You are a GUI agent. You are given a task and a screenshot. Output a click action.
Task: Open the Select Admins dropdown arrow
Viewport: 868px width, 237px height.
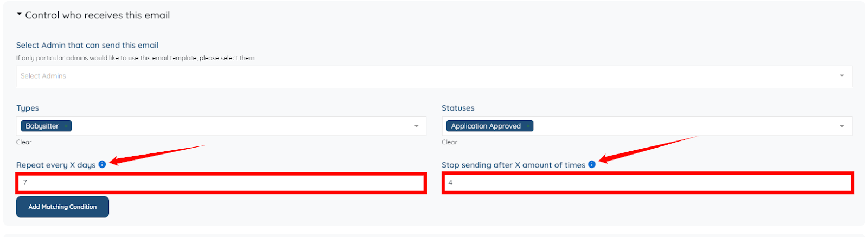click(x=841, y=76)
